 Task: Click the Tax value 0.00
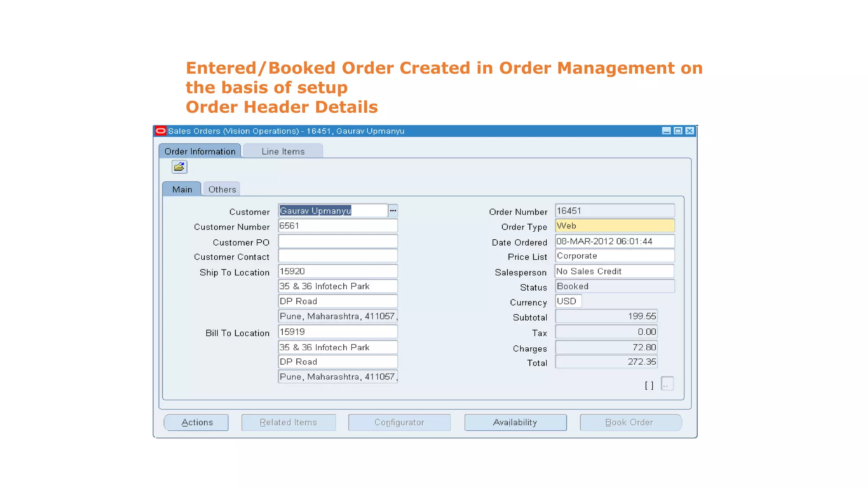point(606,332)
